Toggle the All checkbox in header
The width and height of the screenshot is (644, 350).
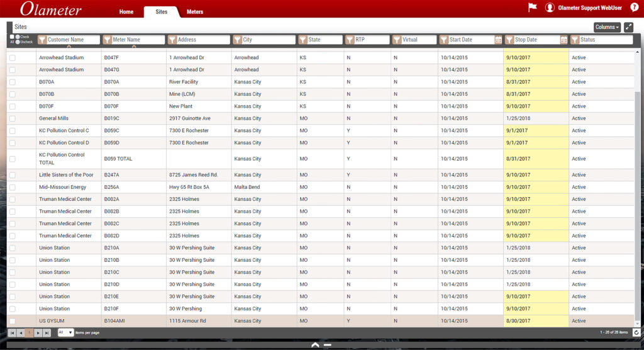point(12,37)
